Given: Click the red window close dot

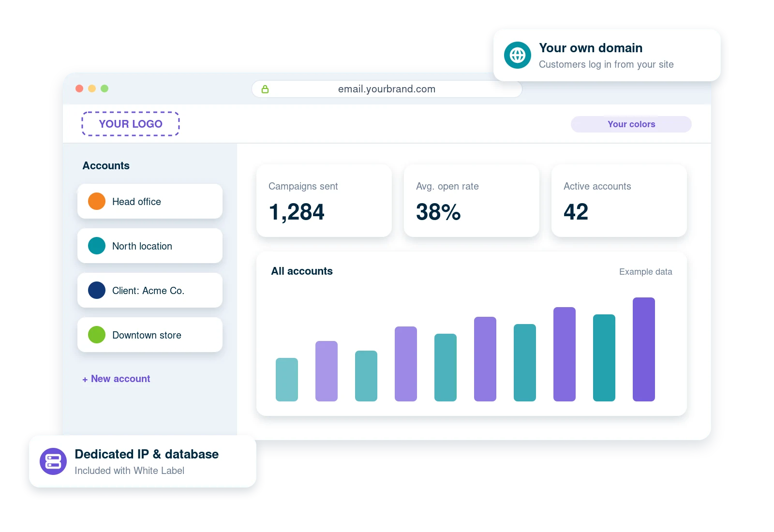Looking at the screenshot, I should tap(79, 89).
